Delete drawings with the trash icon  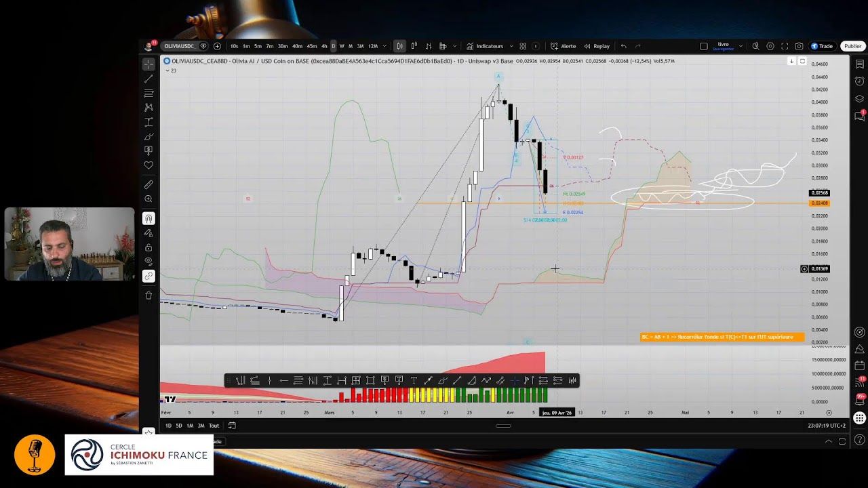click(x=149, y=296)
